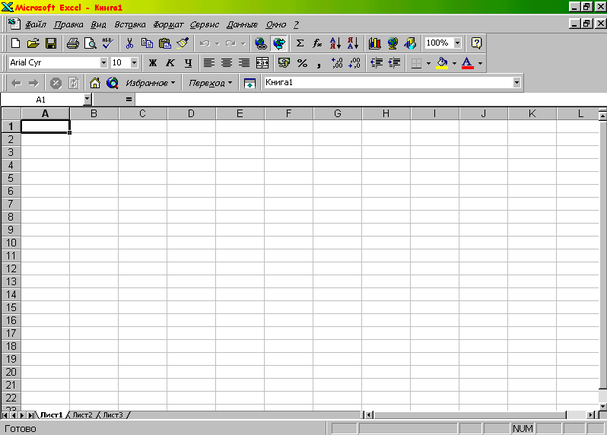Click the Cut scissors icon
The width and height of the screenshot is (607, 435).
pos(129,43)
